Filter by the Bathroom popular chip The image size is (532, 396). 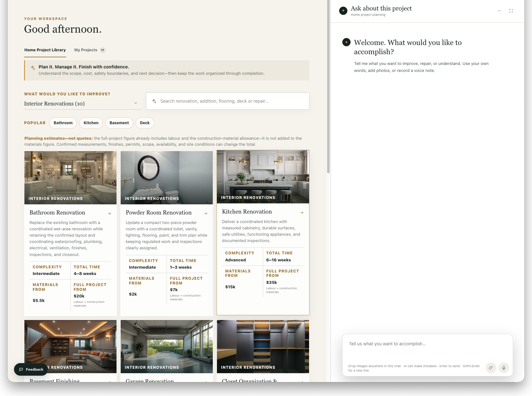click(x=63, y=123)
